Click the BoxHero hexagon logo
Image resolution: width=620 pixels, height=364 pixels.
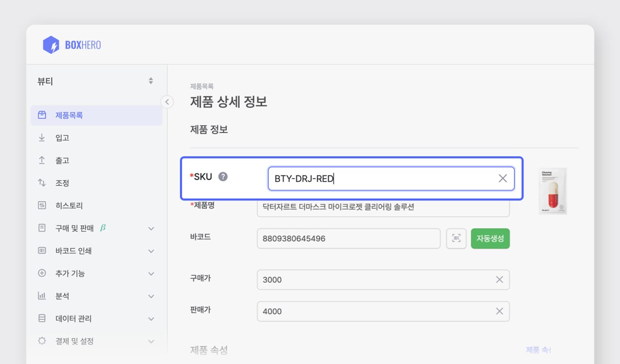pyautogui.click(x=51, y=44)
